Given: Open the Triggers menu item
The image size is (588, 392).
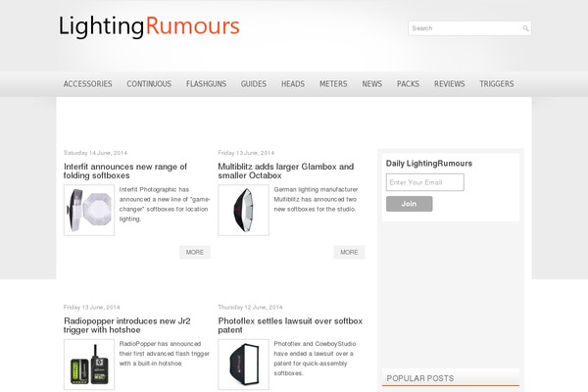Looking at the screenshot, I should 497,84.
